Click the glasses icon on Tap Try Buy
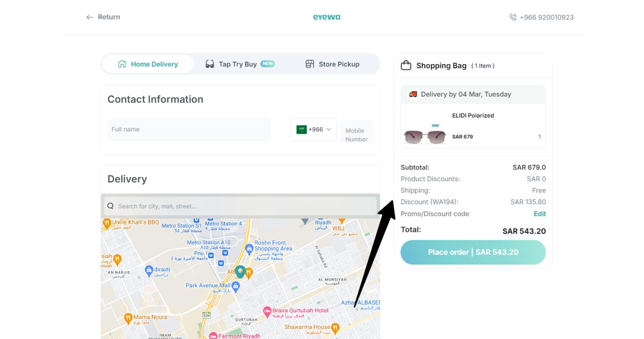The image size is (644, 339). (x=210, y=64)
